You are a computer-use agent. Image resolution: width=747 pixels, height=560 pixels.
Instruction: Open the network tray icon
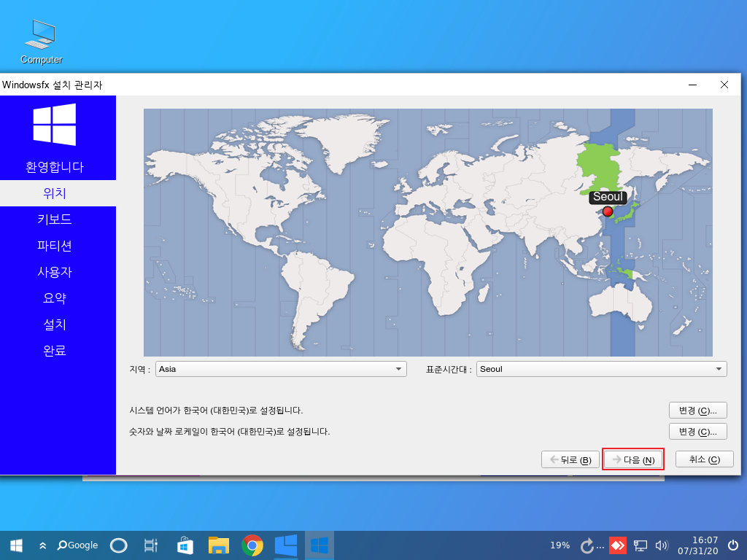640,545
